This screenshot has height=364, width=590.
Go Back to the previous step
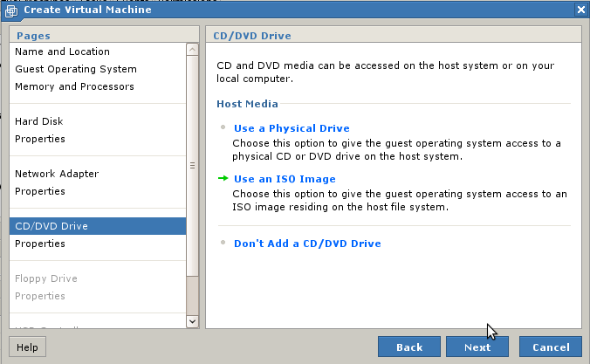pyautogui.click(x=408, y=347)
